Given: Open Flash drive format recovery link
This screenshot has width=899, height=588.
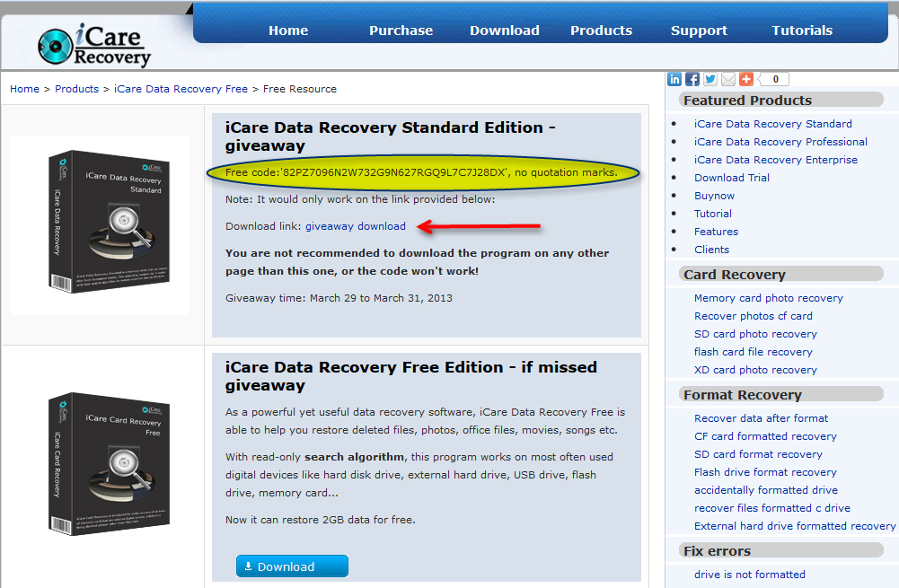Looking at the screenshot, I should [x=765, y=472].
